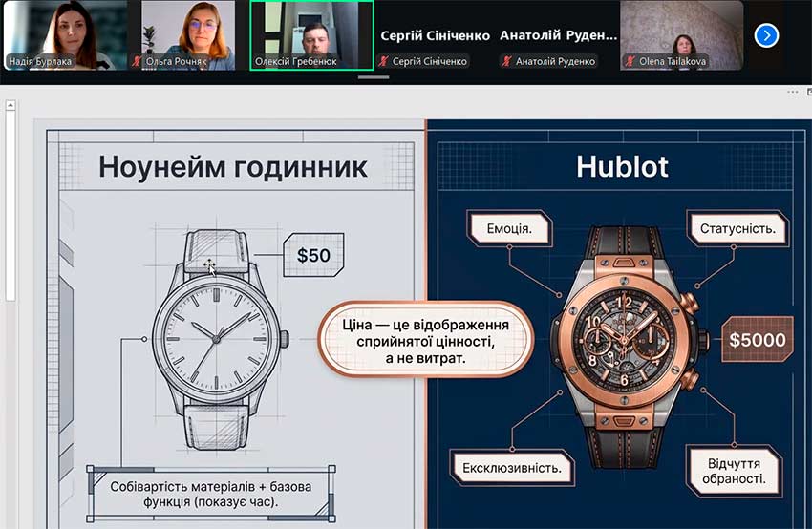Click the 'Ексклюзивність.' label

click(512, 468)
